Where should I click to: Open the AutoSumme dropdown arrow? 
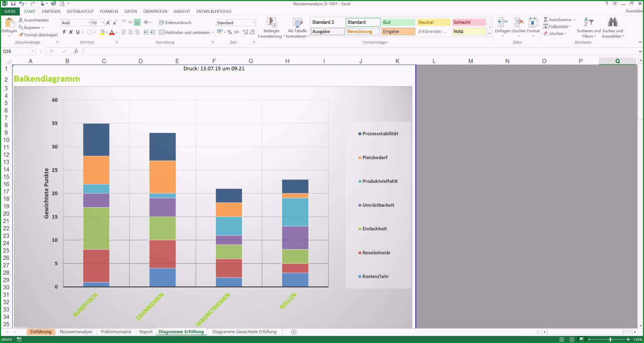point(575,20)
